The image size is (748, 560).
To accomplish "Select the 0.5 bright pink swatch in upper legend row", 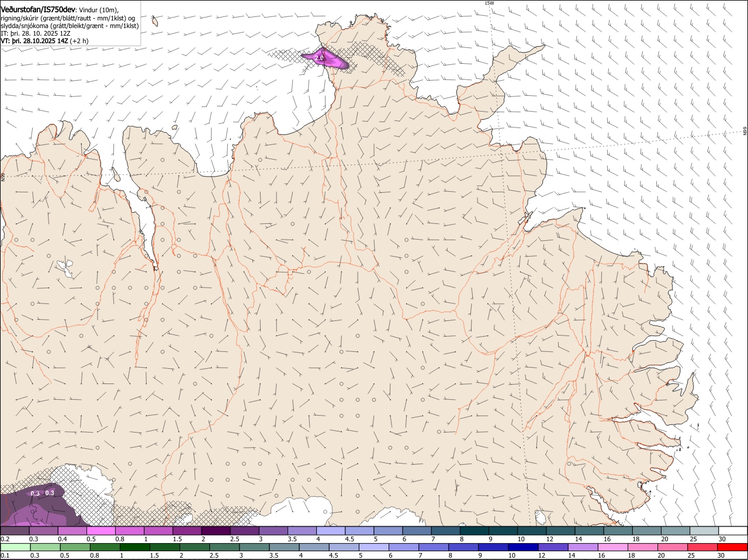I will point(101,530).
